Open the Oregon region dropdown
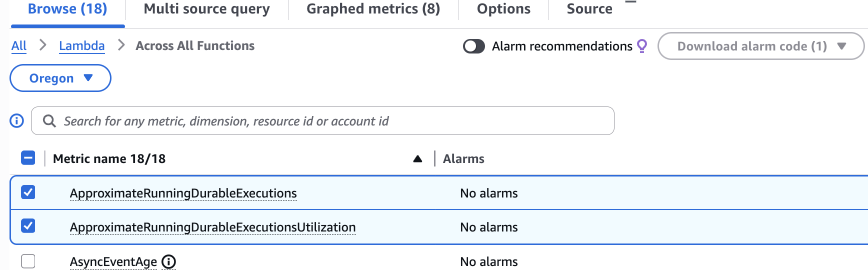Viewport: 868px width, 270px height. tap(60, 78)
